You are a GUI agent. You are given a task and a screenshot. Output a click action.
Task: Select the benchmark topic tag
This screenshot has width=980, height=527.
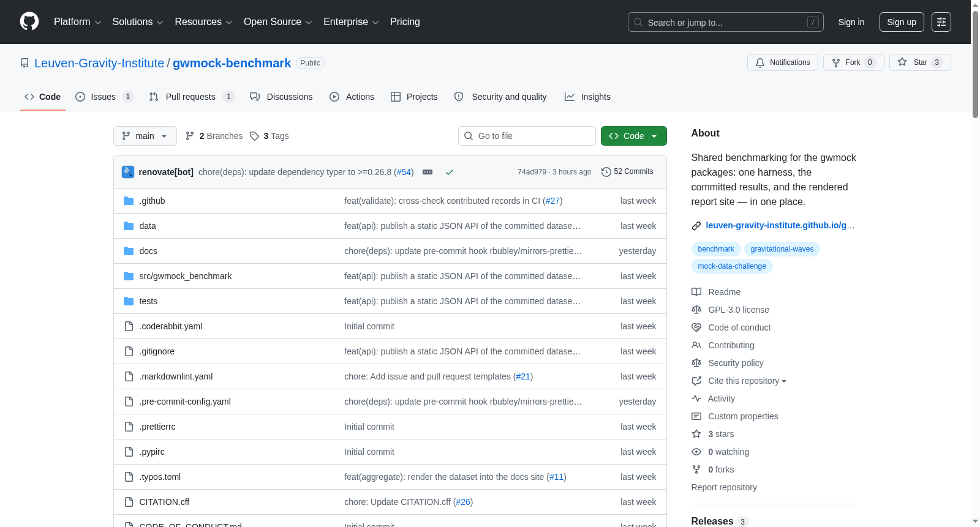point(716,249)
